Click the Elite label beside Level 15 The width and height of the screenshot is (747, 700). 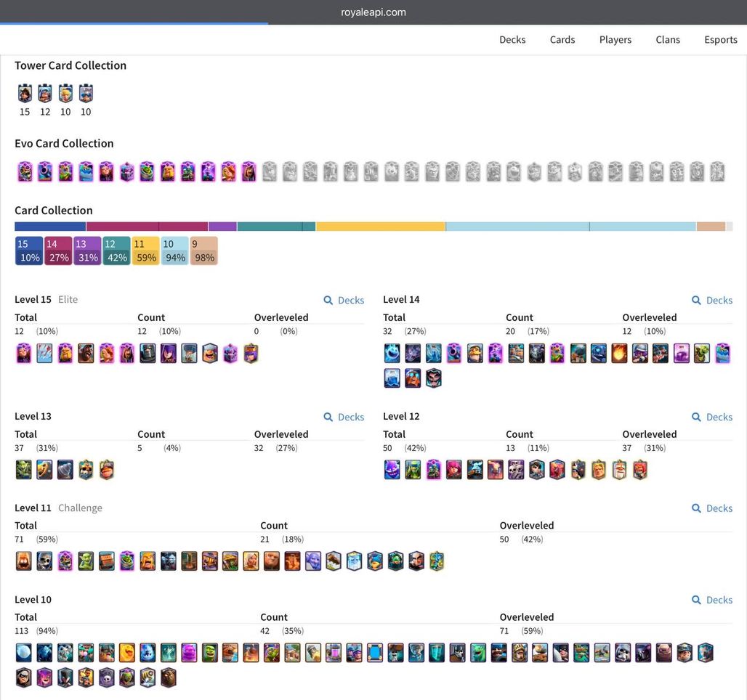pos(68,299)
